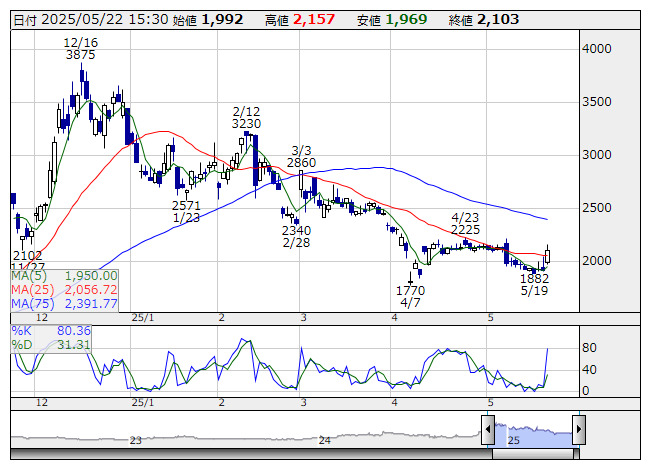653x470 pixels.
Task: Click the 3/3 2860 high label
Action: 301,157
